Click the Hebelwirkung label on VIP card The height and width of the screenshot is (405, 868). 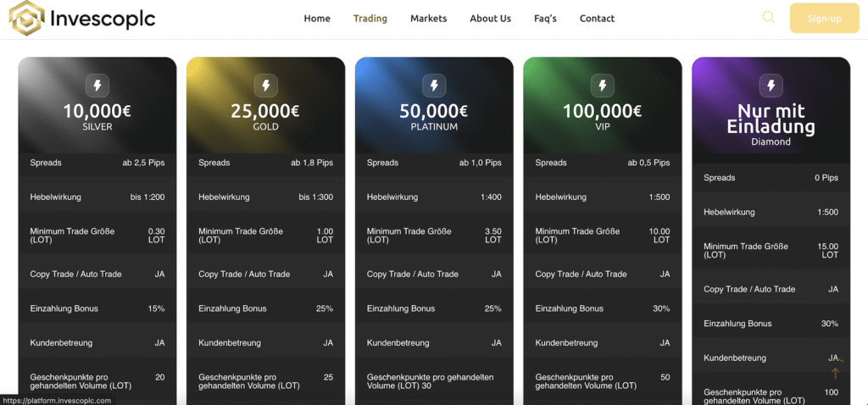(561, 197)
